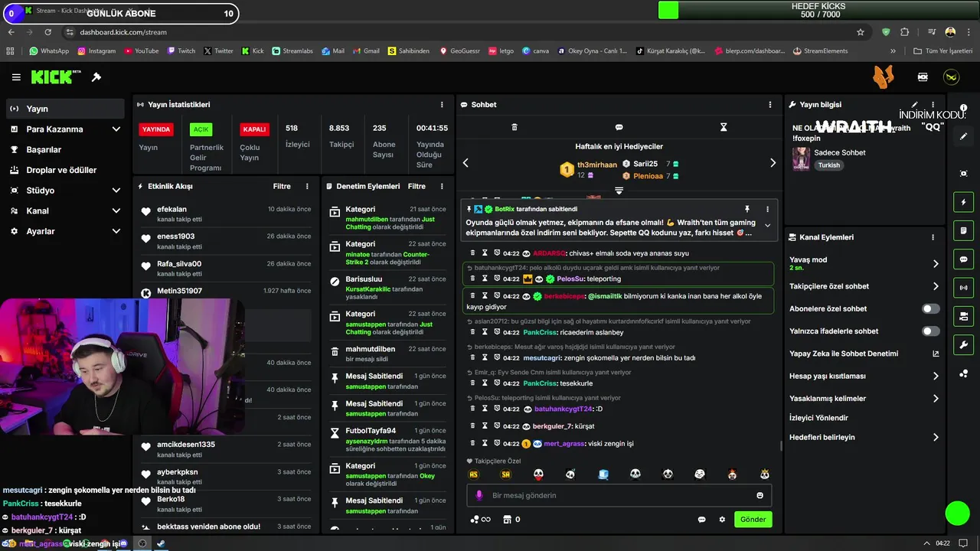Select Yayın in the left sidebar
Screen dimensions: 980x551
tap(65, 109)
